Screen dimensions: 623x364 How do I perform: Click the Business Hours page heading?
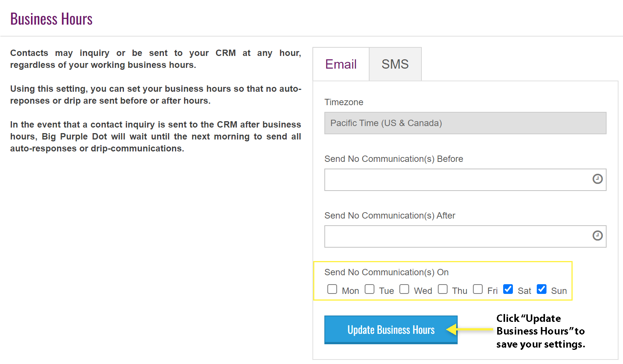click(51, 19)
